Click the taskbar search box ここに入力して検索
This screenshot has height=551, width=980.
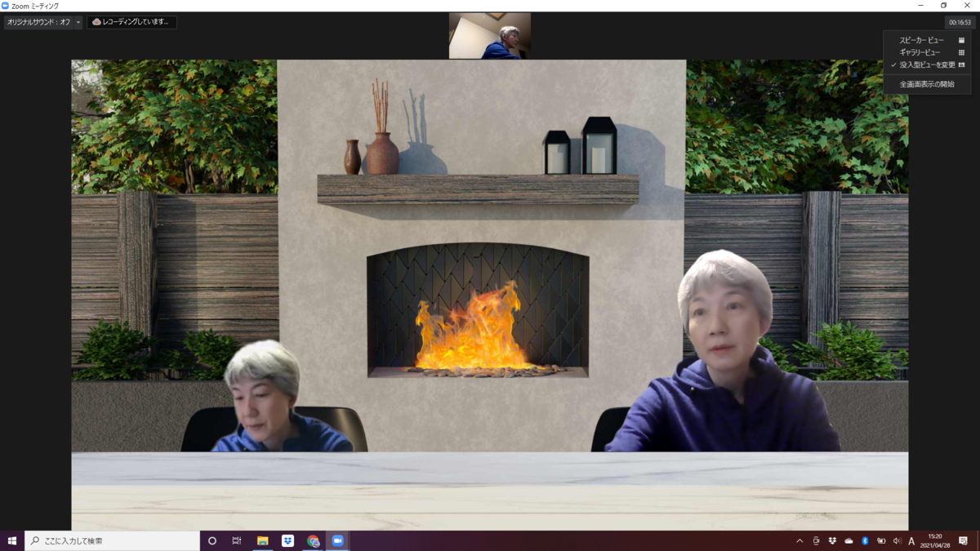click(113, 540)
